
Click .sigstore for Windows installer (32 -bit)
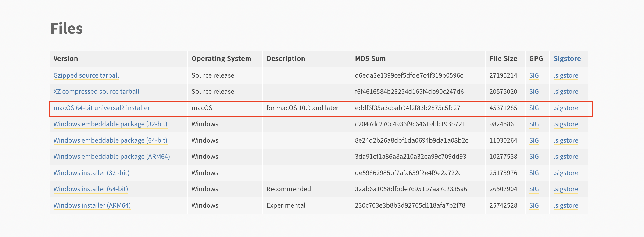[x=566, y=173]
